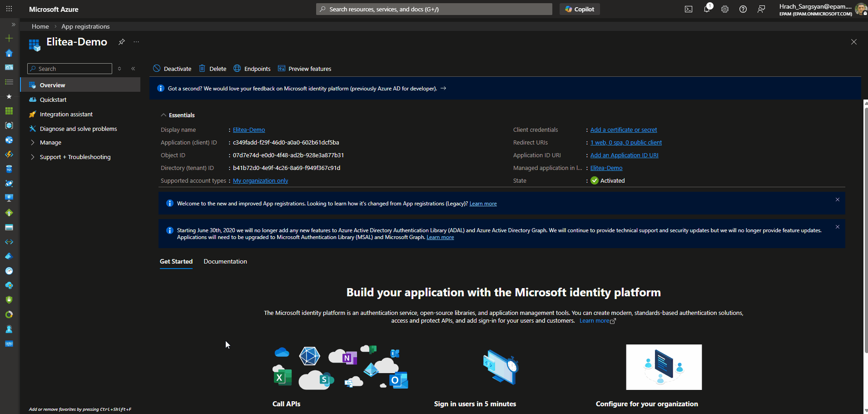Open Cloud Shell from the top bar
The image size is (868, 414).
pos(689,9)
